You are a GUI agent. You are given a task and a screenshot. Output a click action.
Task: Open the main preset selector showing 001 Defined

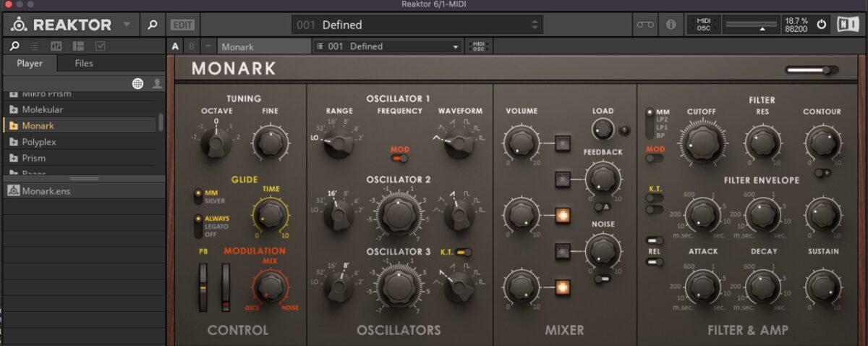[x=417, y=25]
